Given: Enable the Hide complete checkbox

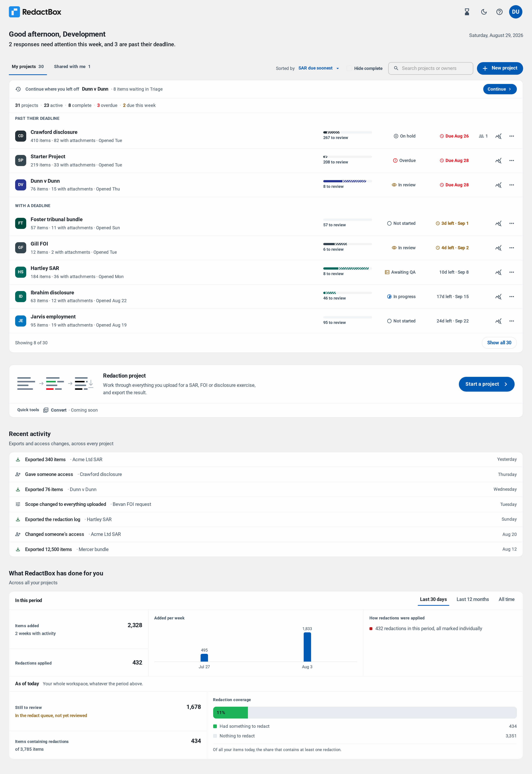Looking at the screenshot, I should pyautogui.click(x=349, y=68).
